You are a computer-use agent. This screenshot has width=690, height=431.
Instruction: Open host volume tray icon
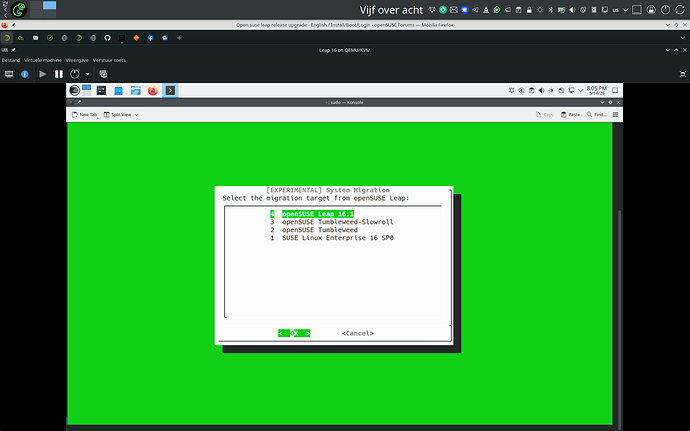[x=572, y=10]
